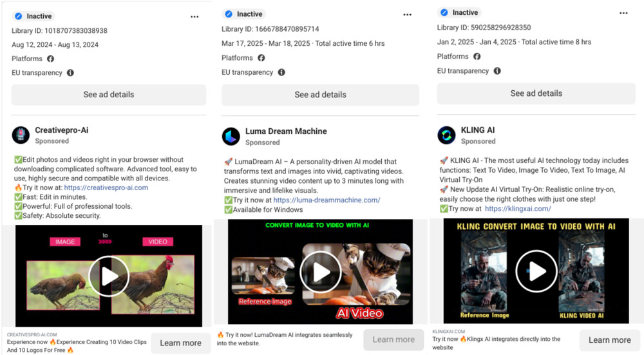Play the chef cat AI video
This screenshot has width=644, height=355.
[320, 271]
